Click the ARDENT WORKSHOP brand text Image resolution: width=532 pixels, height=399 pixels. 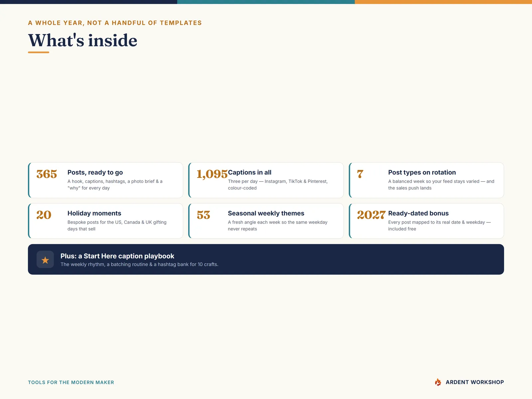(474, 382)
